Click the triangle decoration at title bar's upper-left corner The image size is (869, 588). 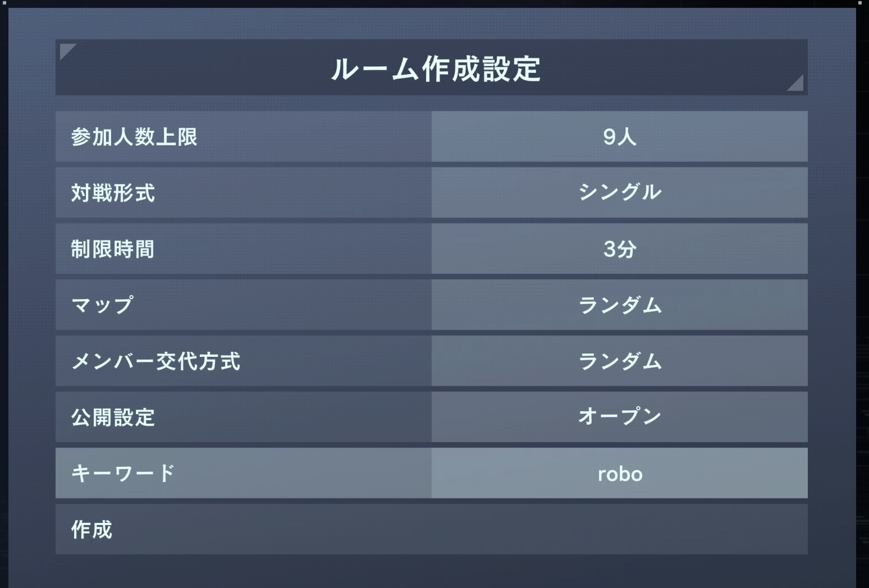coord(66,50)
